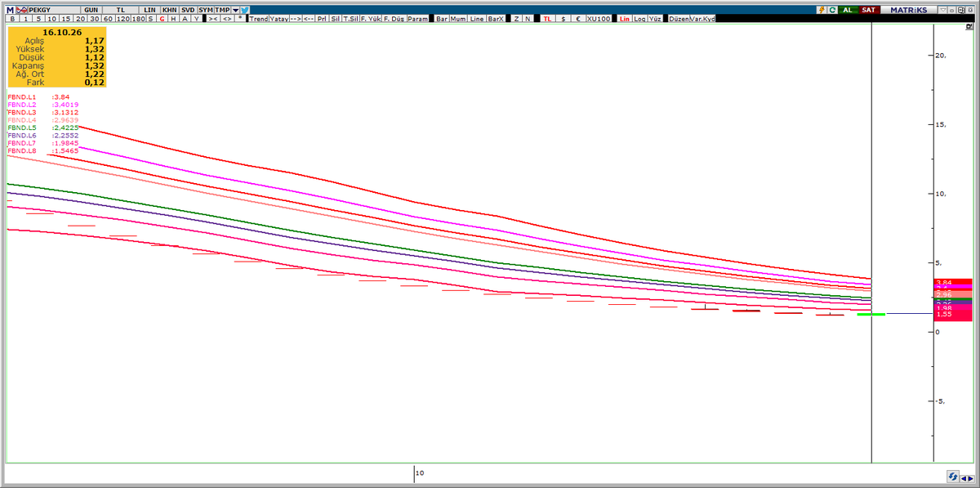Click the lightning bolt icon
Screen dimensions: 980x488
[820, 9]
